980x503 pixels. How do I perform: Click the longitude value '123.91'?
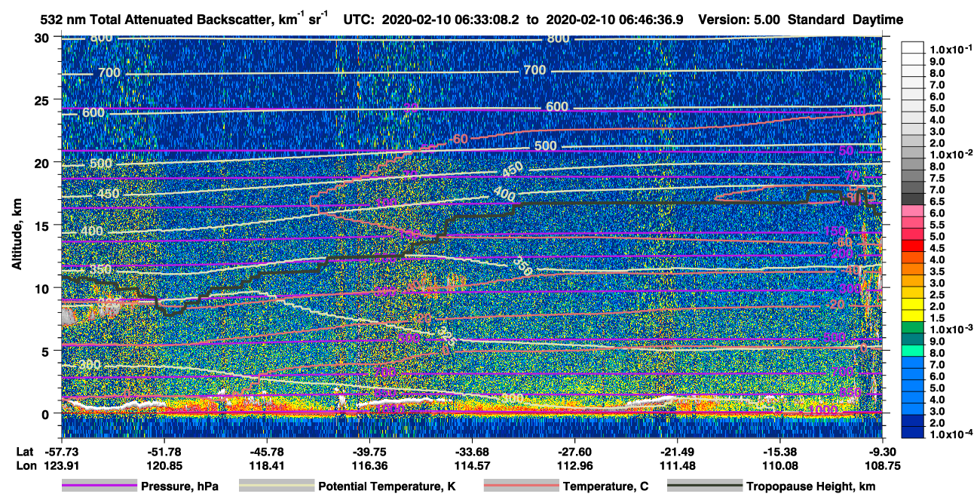(62, 465)
